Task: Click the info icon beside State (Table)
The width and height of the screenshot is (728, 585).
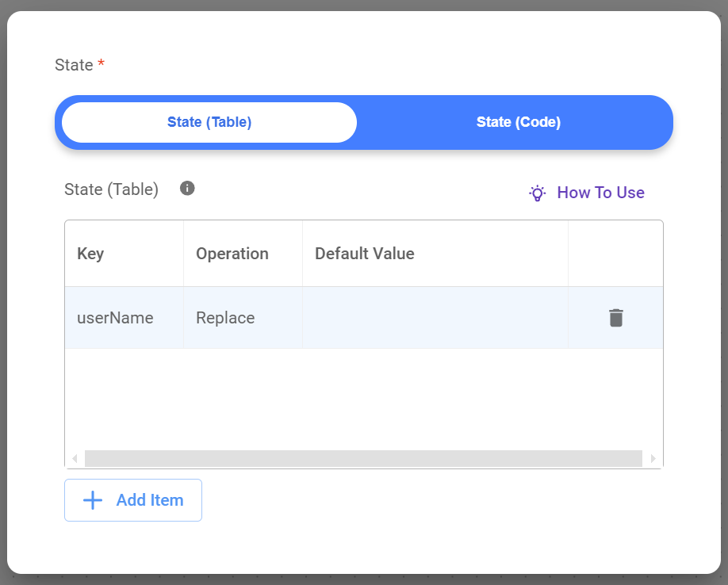Action: [187, 189]
